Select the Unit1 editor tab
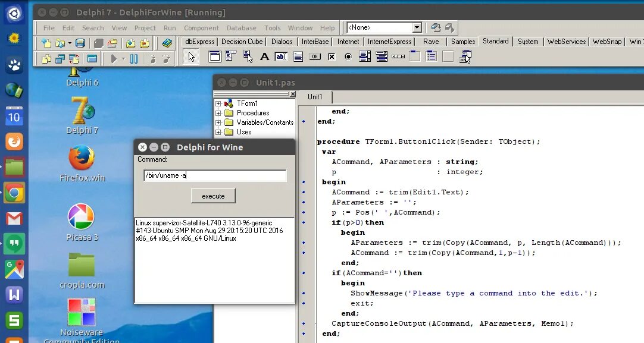This screenshot has height=343, width=644. (315, 97)
